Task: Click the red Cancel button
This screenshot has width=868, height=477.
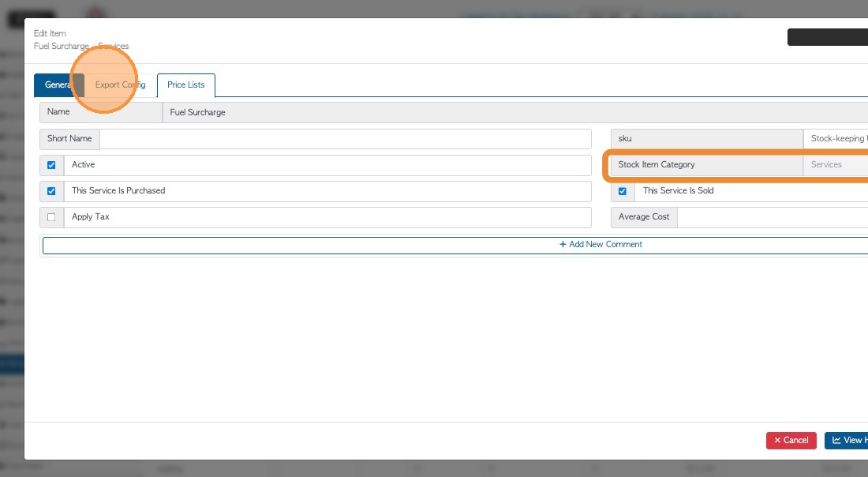Action: [791, 441]
